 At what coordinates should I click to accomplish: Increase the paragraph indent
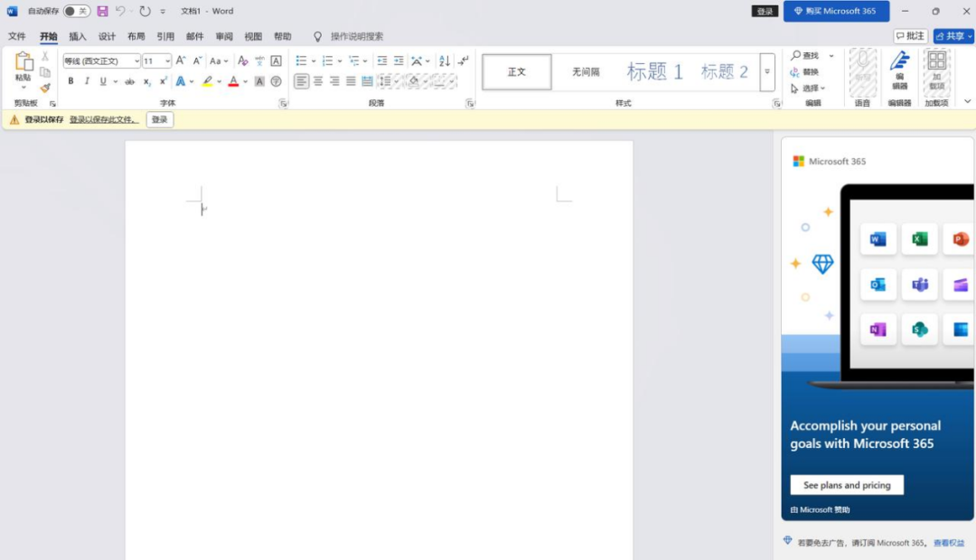[x=399, y=61]
